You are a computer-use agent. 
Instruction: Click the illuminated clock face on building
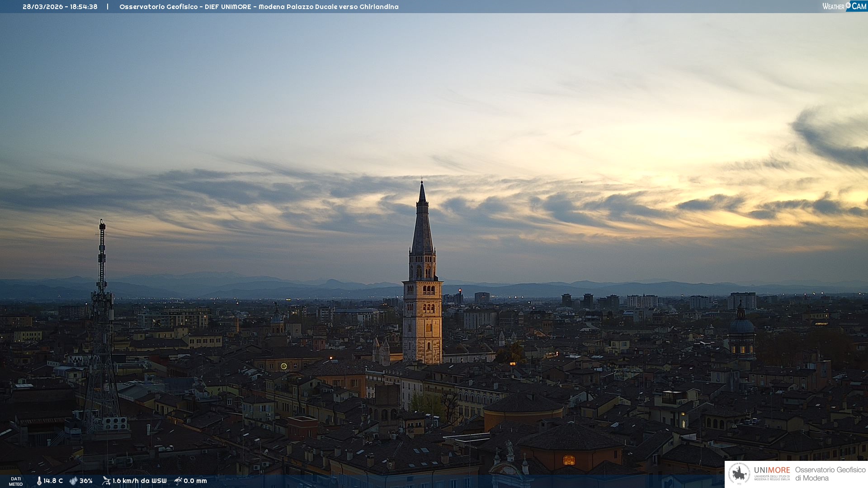284,366
